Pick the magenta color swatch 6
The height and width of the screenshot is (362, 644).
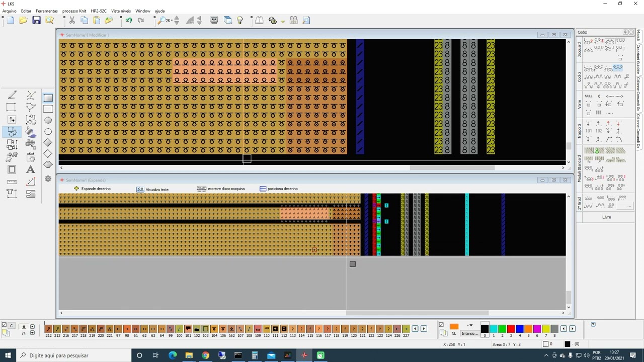(537, 329)
